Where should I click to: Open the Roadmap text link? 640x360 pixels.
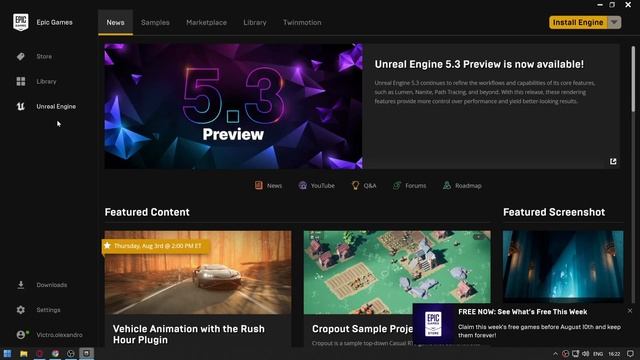pyautogui.click(x=468, y=186)
